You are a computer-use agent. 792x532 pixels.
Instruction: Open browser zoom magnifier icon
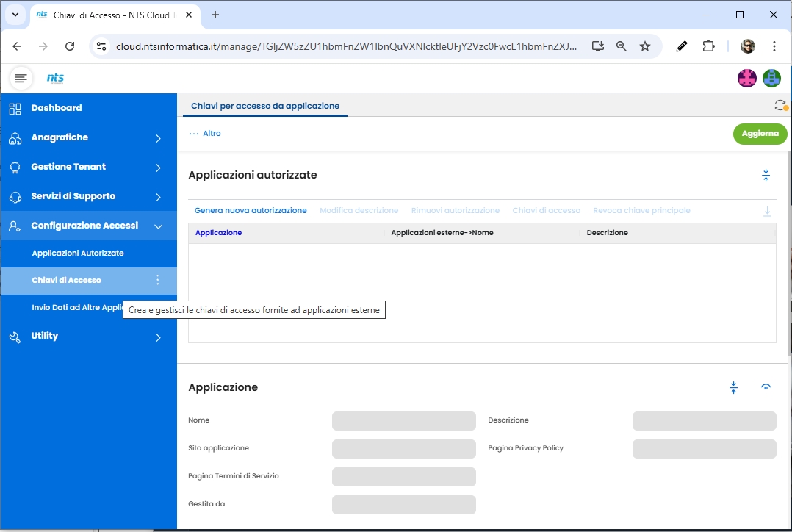(x=622, y=46)
